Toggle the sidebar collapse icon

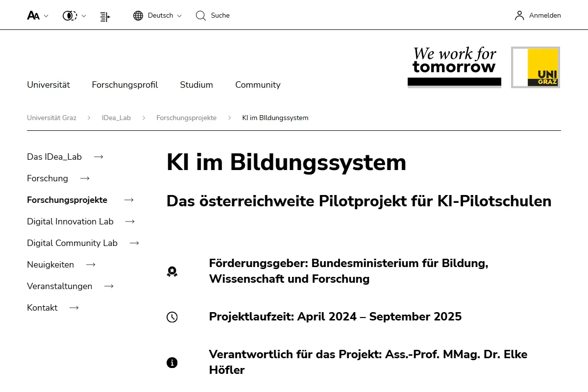pos(105,17)
